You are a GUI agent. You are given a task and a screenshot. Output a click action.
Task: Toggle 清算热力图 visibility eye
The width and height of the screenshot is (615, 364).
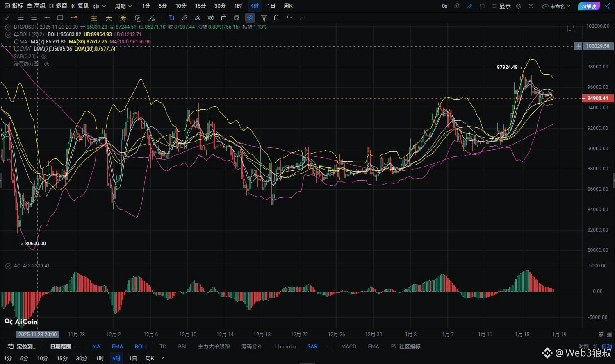[47, 64]
